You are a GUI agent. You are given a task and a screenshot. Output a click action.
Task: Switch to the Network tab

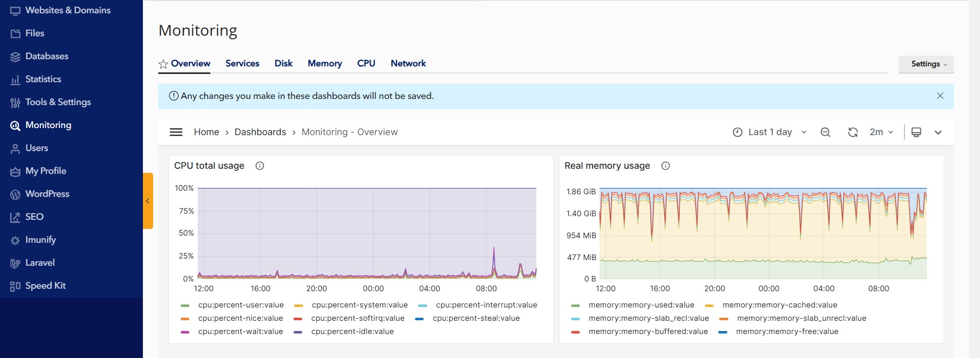coord(408,64)
